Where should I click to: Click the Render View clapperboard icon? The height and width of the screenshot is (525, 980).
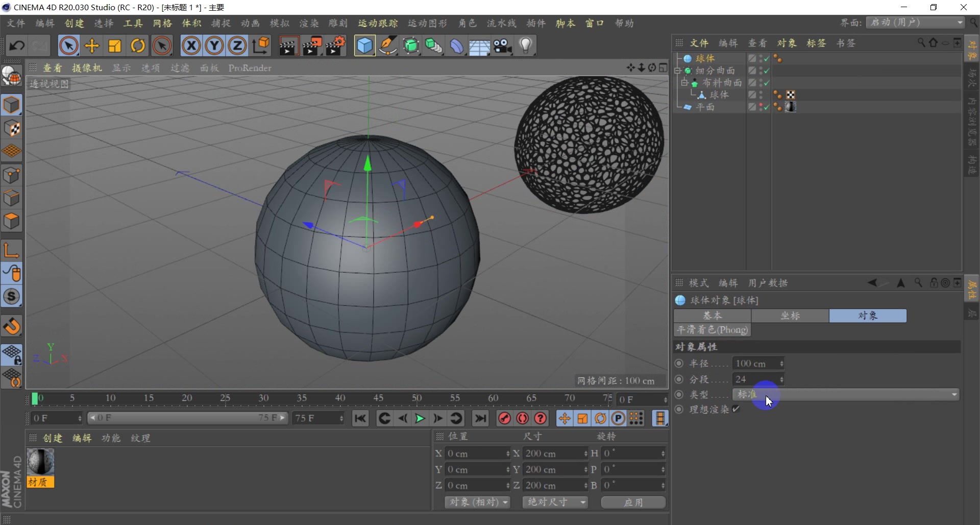tap(288, 45)
